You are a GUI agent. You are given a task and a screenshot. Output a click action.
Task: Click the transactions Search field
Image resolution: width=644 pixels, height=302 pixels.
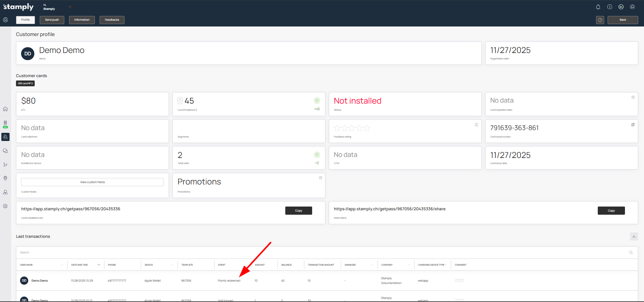(306, 252)
